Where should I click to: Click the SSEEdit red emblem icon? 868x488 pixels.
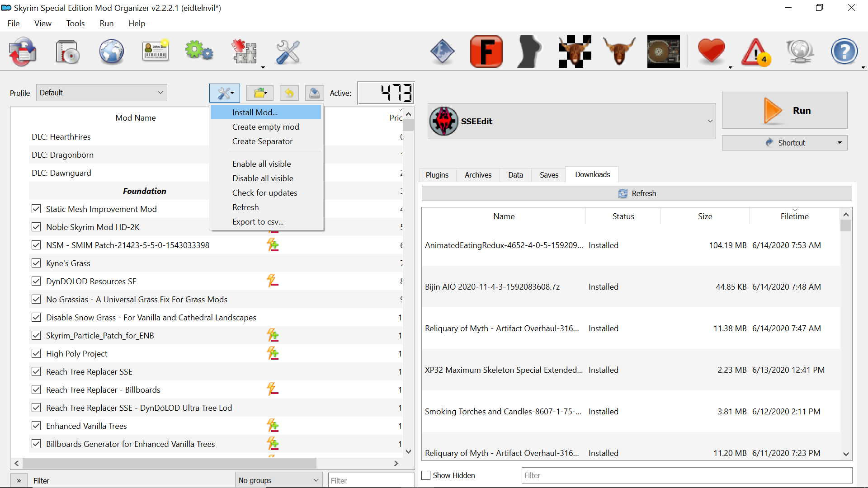[444, 121]
